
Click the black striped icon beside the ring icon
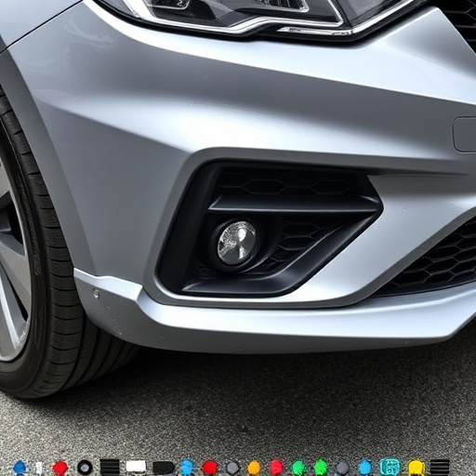[110, 467]
